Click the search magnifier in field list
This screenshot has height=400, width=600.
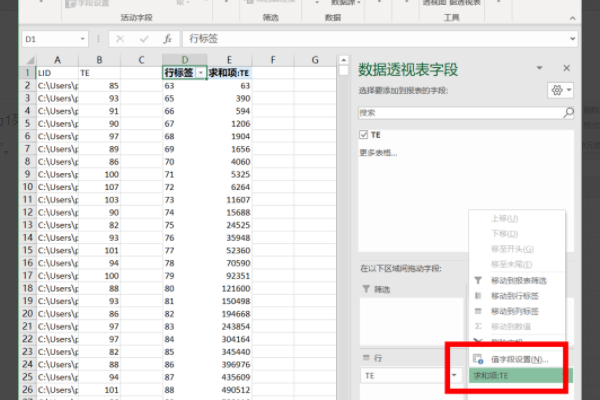point(568,113)
